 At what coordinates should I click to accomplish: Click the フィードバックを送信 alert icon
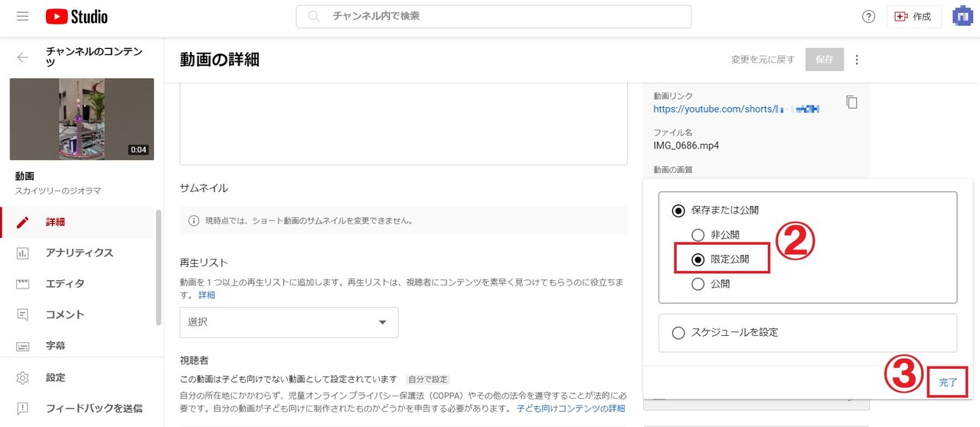coord(22,409)
